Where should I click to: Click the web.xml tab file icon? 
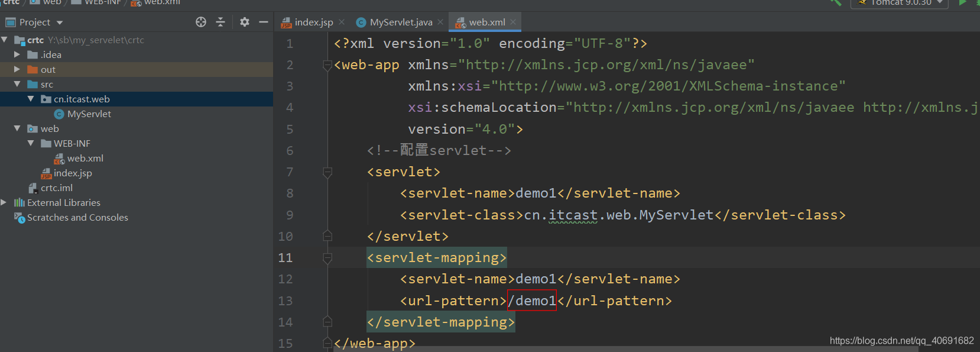pyautogui.click(x=461, y=22)
